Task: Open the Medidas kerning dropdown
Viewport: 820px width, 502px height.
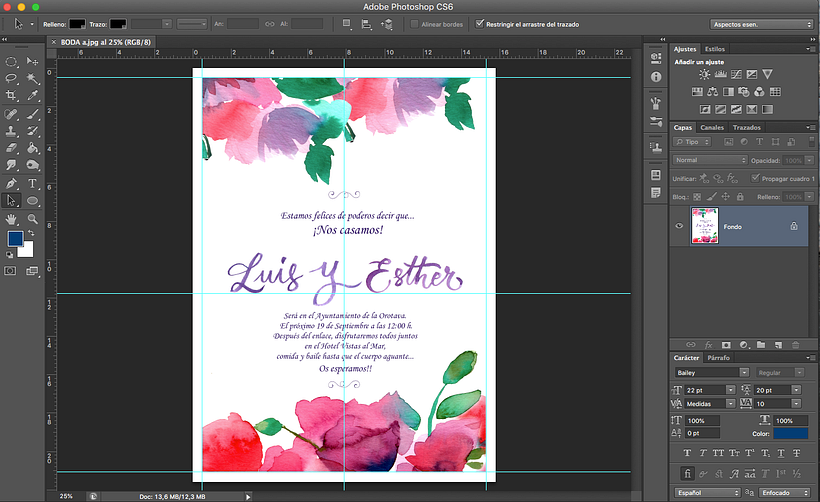Action: click(730, 404)
